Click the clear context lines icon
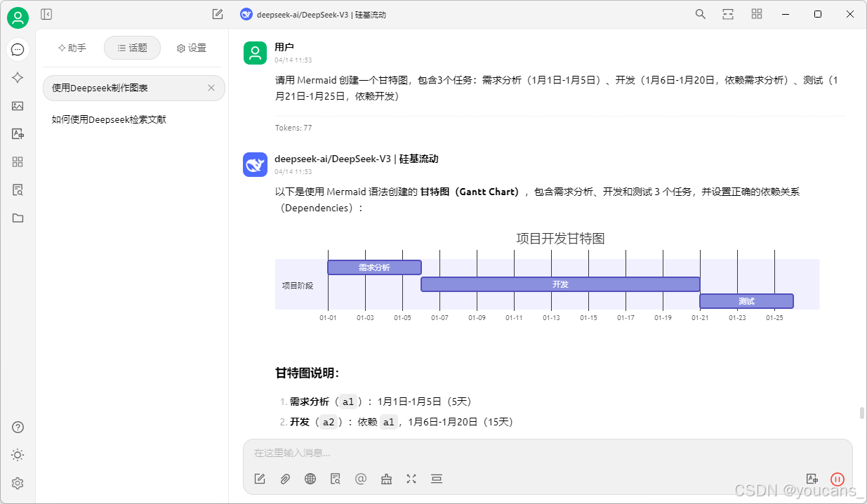This screenshot has width=867, height=504. 437,479
